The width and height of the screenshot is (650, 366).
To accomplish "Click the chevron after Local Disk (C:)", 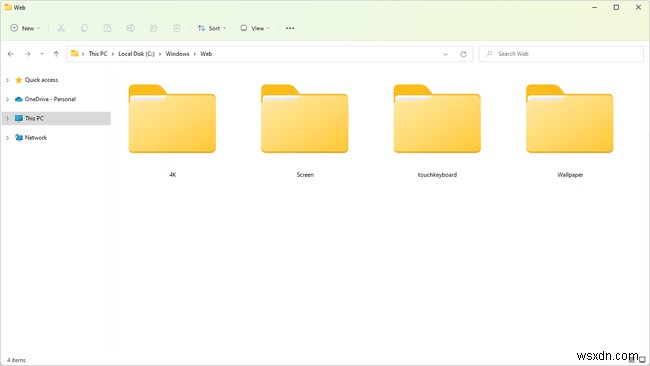I will coord(160,54).
